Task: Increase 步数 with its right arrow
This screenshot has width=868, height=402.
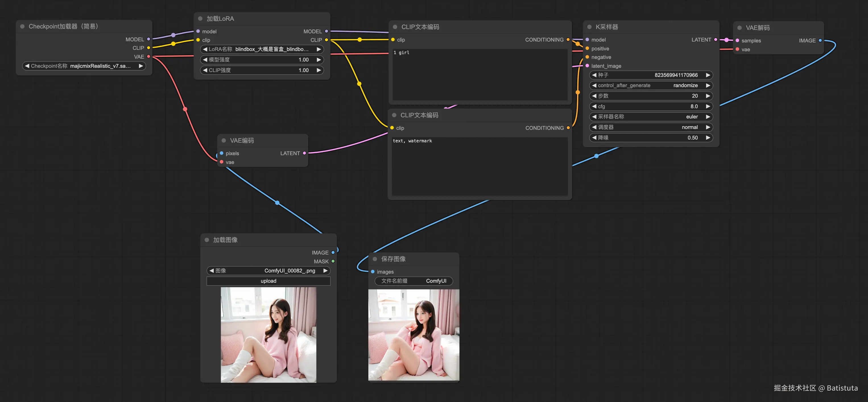Action: (708, 96)
